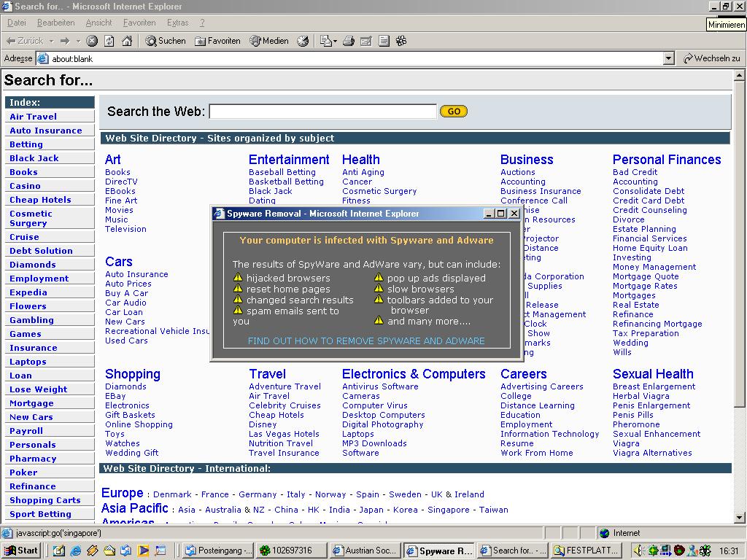Screen dimensions: 747x560
Task: Stop loading with the X toolbar icon
Action: [x=92, y=41]
